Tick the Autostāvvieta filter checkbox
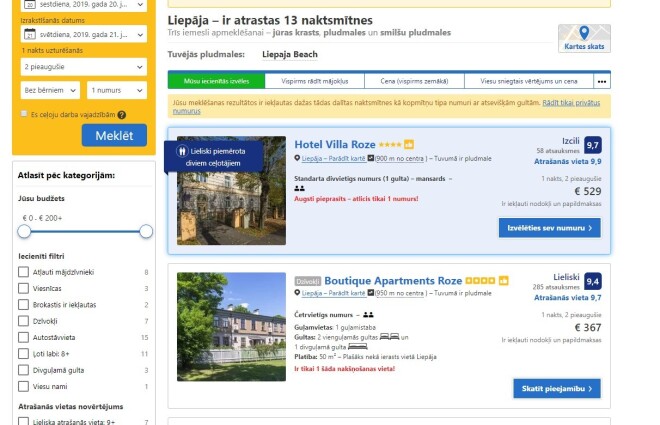 point(24,337)
